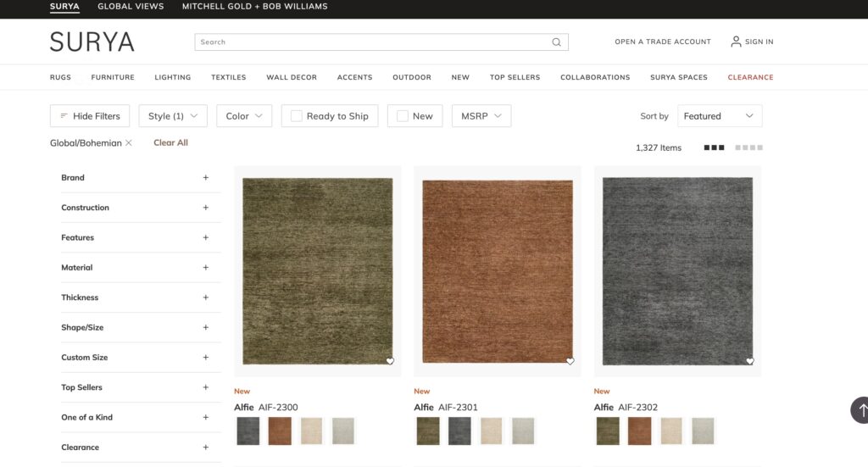Click the search magnifier icon
This screenshot has height=467, width=868.
coord(556,42)
